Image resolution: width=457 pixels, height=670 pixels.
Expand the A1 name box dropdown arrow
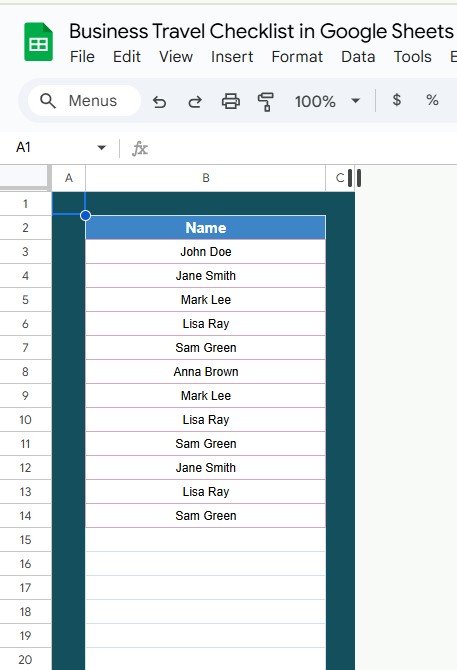click(x=101, y=148)
